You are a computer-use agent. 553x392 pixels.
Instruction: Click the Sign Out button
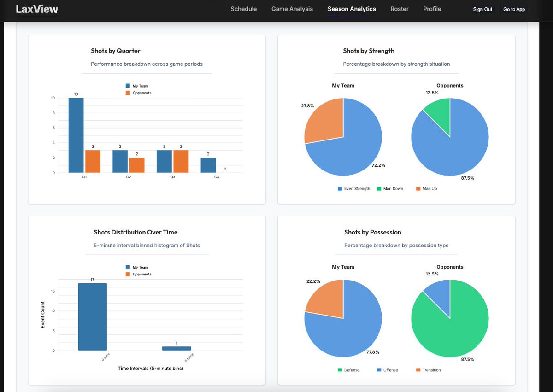[482, 9]
